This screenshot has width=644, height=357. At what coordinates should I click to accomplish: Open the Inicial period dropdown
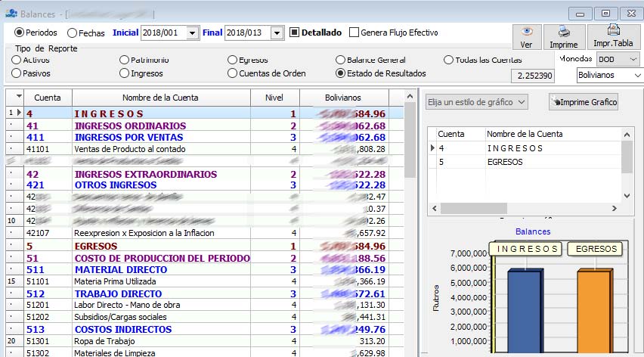[x=192, y=33]
